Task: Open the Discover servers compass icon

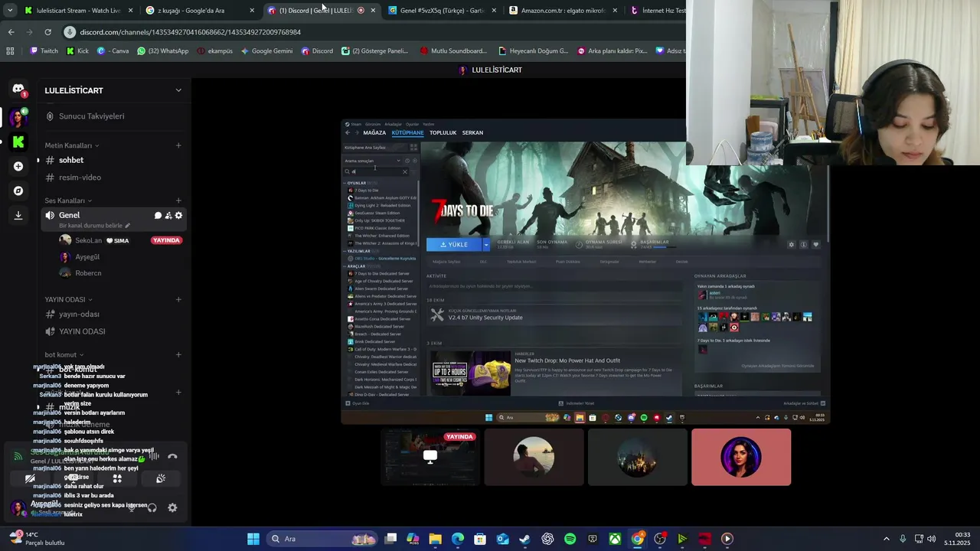Action: coord(18,191)
